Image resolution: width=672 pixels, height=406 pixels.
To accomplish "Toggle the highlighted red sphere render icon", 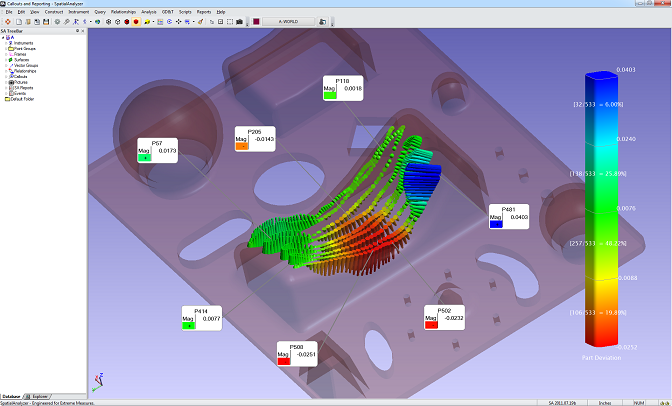I will click(x=136, y=21).
